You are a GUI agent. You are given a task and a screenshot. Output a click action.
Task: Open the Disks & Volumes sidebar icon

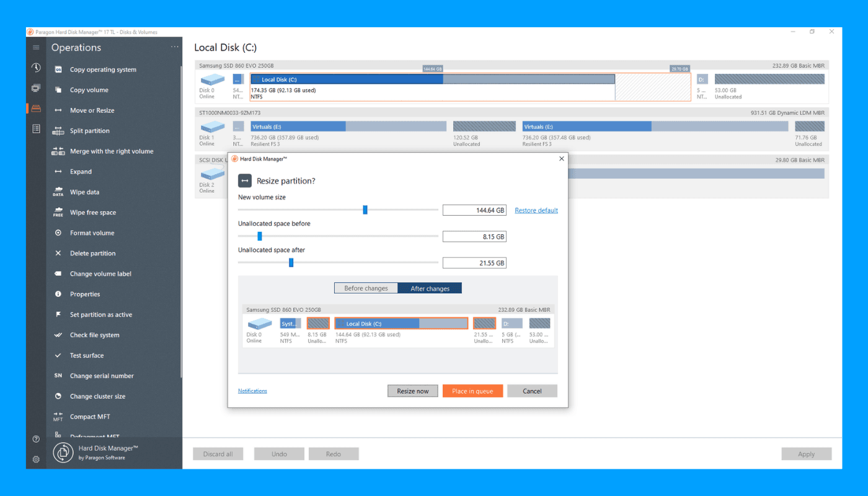pyautogui.click(x=36, y=108)
